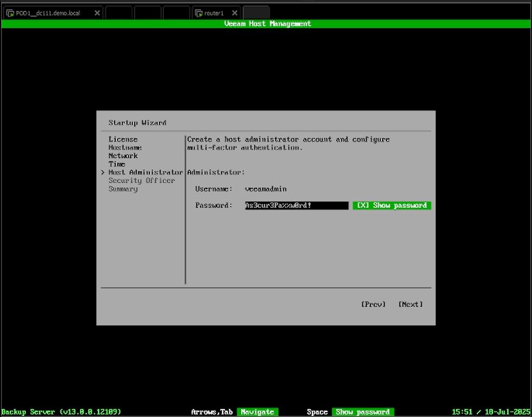Toggle the Show password checkbox
This screenshot has height=417, width=532.
pos(391,205)
